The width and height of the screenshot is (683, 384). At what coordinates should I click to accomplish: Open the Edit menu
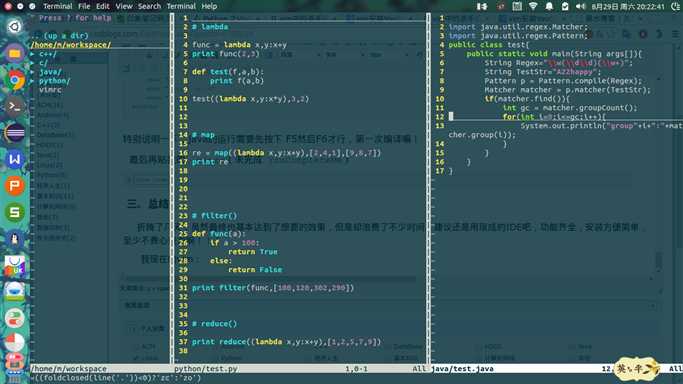coord(102,7)
